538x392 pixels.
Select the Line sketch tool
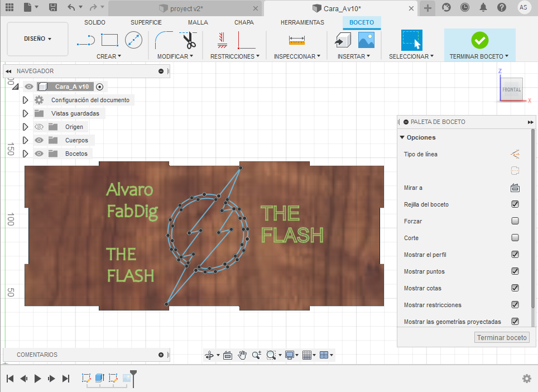coord(86,40)
